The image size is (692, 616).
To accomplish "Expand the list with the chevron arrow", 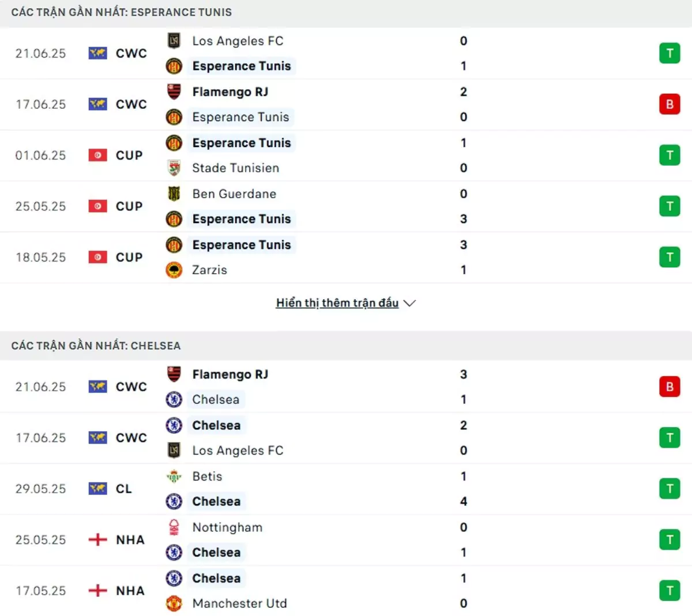I will [410, 303].
